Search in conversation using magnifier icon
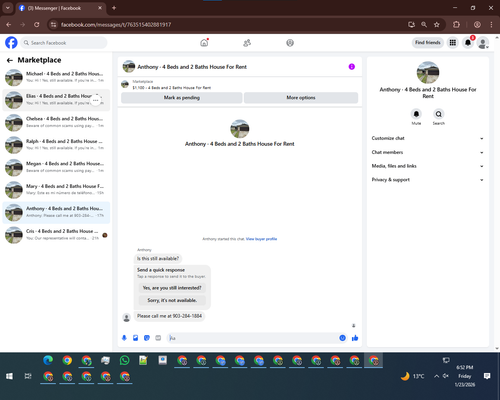The width and height of the screenshot is (500, 400). pos(439,114)
